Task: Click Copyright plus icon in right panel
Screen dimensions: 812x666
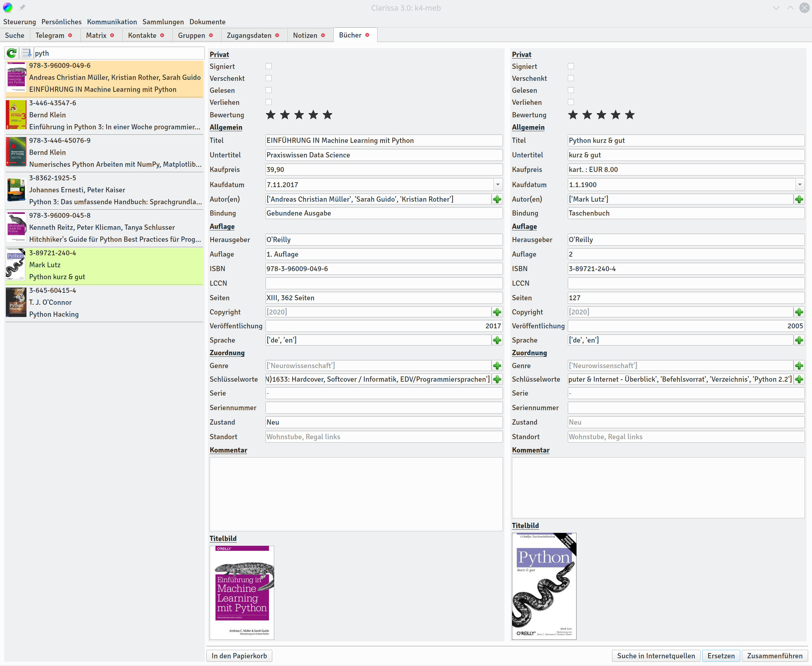Action: click(x=799, y=312)
